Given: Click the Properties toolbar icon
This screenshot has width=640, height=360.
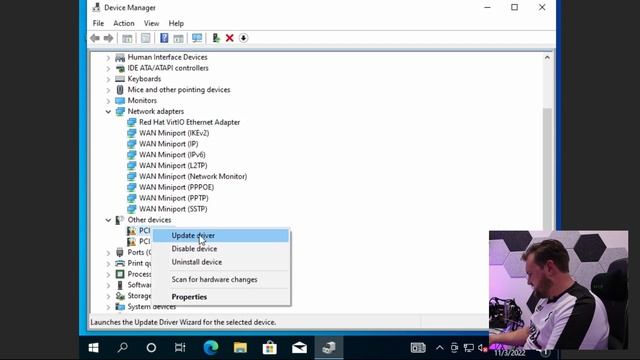Looking at the screenshot, I should (x=146, y=38).
